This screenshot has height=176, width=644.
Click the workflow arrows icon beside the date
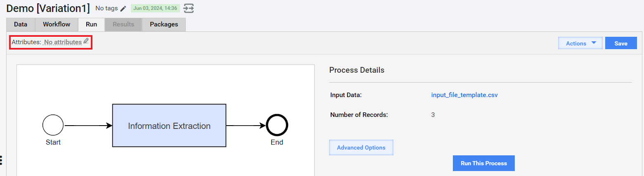189,8
